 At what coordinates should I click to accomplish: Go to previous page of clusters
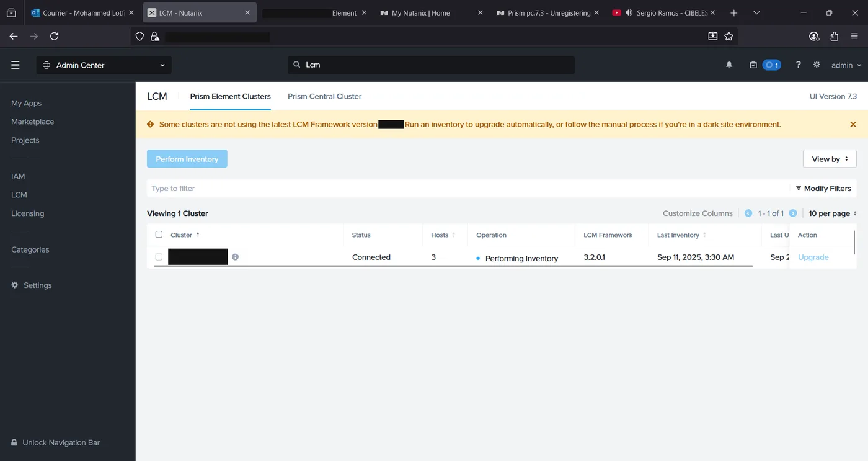click(x=748, y=213)
